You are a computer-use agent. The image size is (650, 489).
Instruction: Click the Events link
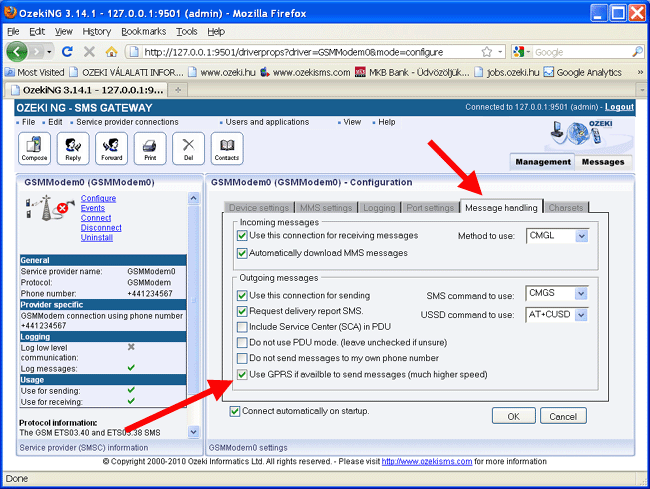pos(93,208)
